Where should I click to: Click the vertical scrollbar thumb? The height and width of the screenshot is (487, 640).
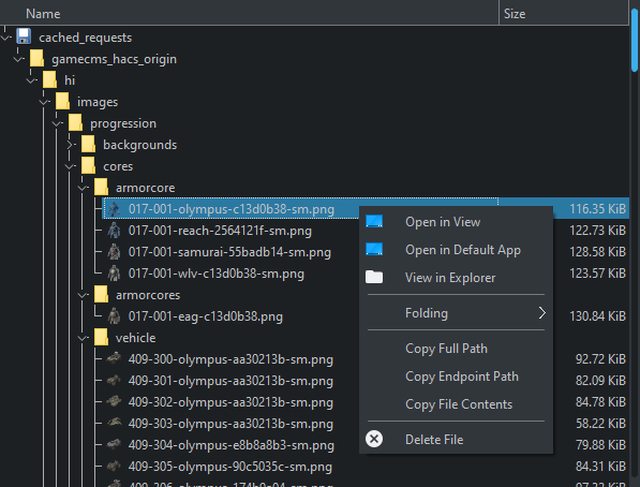click(634, 40)
